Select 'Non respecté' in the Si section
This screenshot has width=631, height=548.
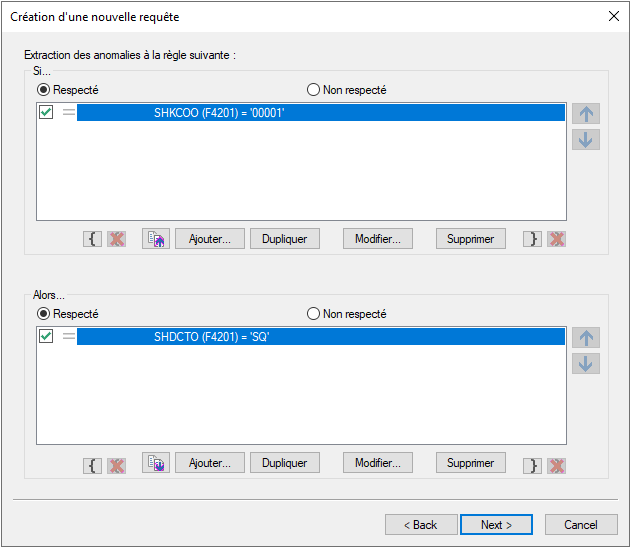click(314, 90)
